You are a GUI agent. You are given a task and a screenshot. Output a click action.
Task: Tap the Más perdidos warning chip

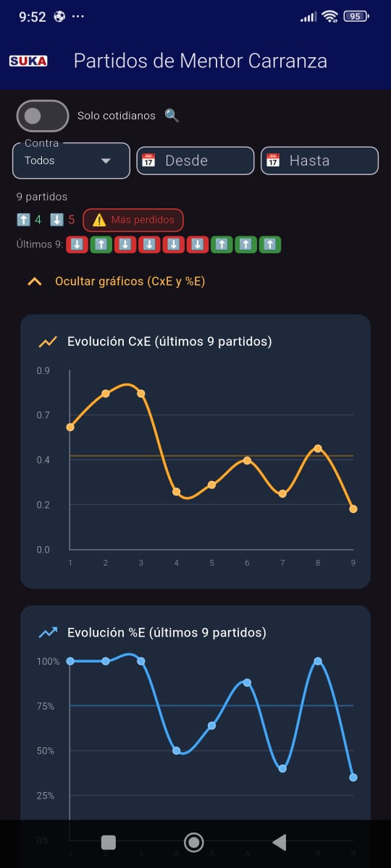coord(133,220)
